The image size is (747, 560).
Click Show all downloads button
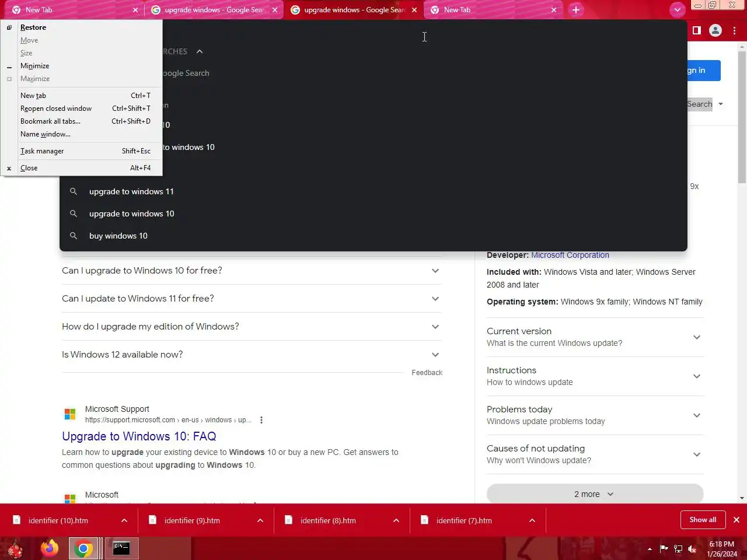(703, 520)
